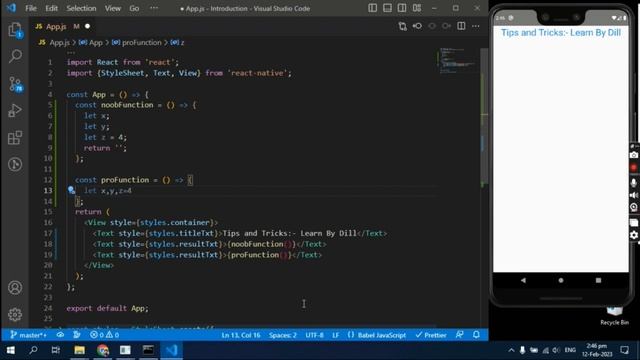Image resolution: width=640 pixels, height=360 pixels.
Task: Open Run and Debug view
Action: (15, 110)
